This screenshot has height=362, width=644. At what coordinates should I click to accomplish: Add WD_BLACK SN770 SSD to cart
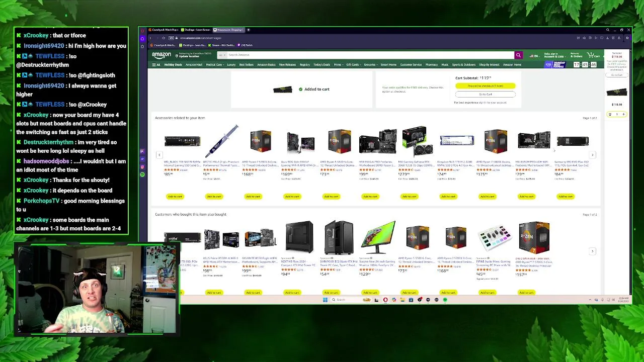click(x=175, y=197)
